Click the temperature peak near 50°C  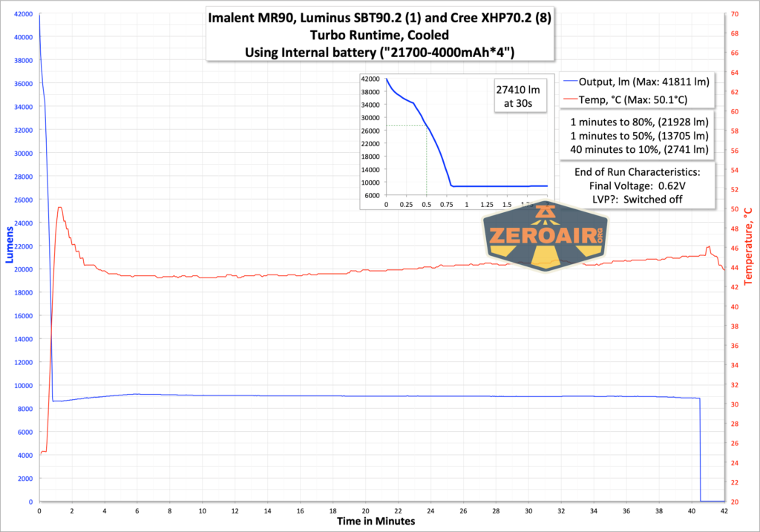60,208
